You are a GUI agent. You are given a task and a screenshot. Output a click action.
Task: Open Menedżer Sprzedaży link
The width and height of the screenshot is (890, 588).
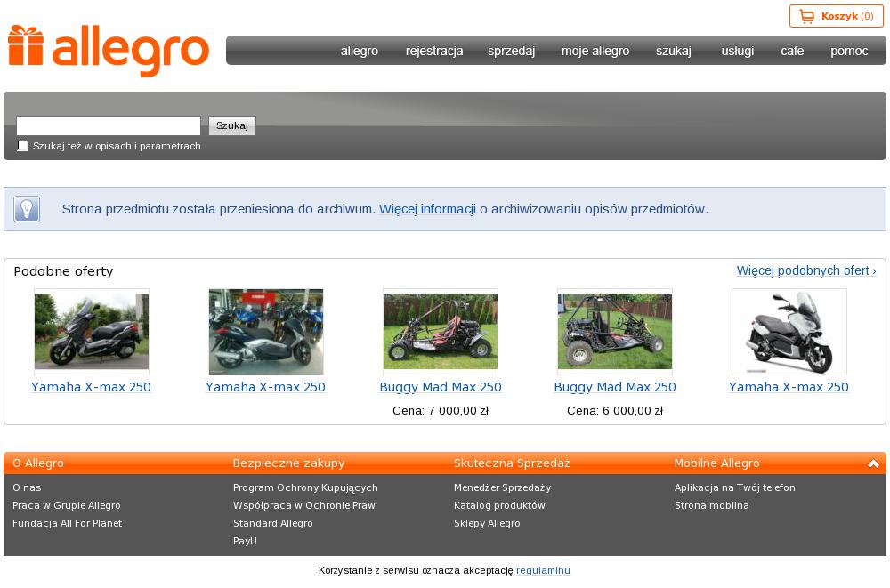[502, 487]
